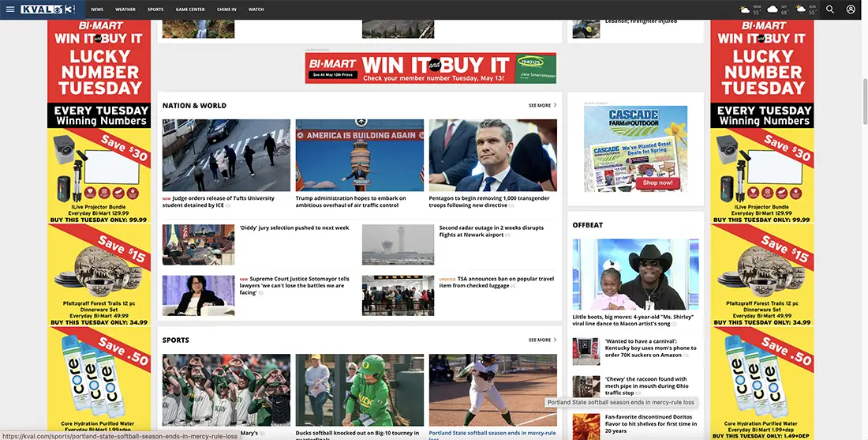Click See All May 13th Prizes button

pyautogui.click(x=333, y=75)
